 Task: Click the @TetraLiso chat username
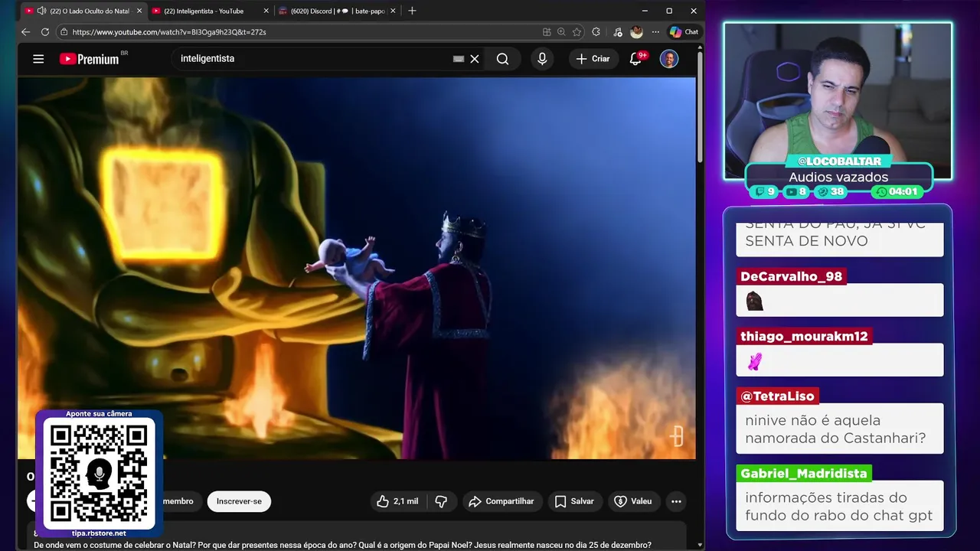tap(778, 396)
